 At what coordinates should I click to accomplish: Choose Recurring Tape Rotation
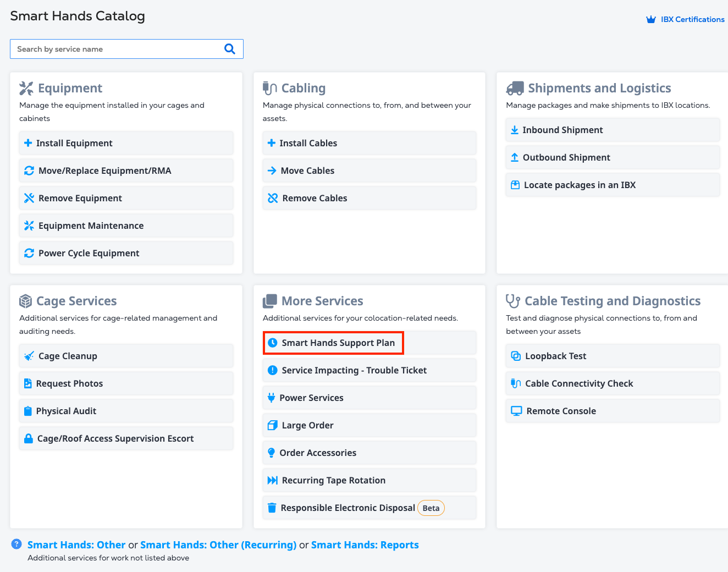369,480
